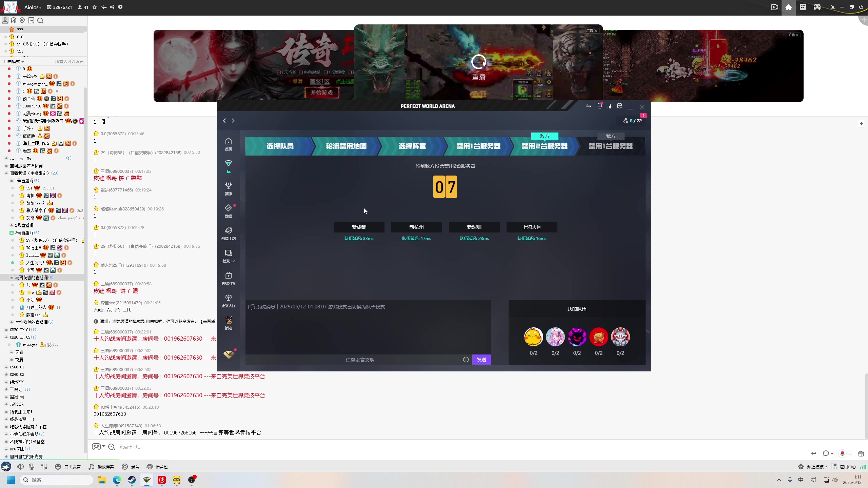Open the recent chats bubble icon

pyautogui.click(x=14, y=20)
